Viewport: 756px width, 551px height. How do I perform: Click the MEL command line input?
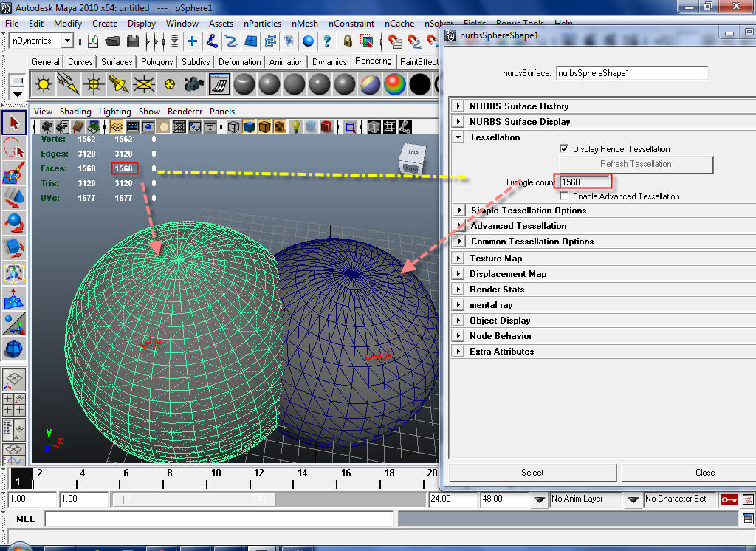click(x=219, y=519)
